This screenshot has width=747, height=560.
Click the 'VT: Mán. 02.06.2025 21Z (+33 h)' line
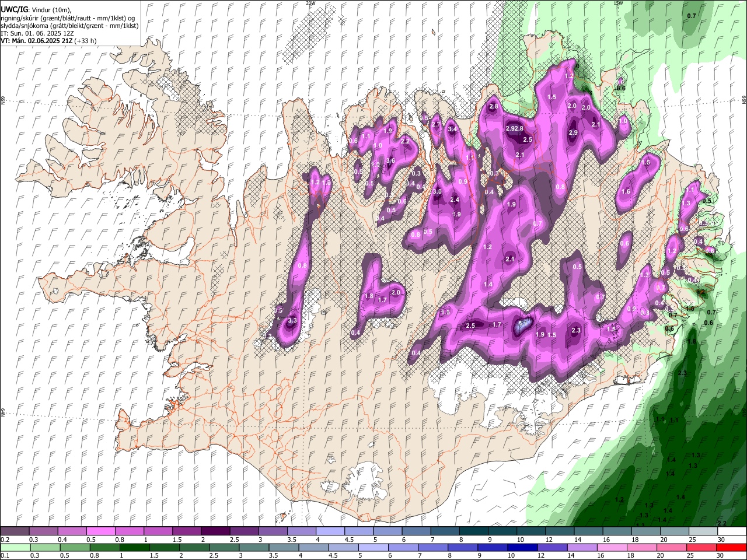[48, 41]
